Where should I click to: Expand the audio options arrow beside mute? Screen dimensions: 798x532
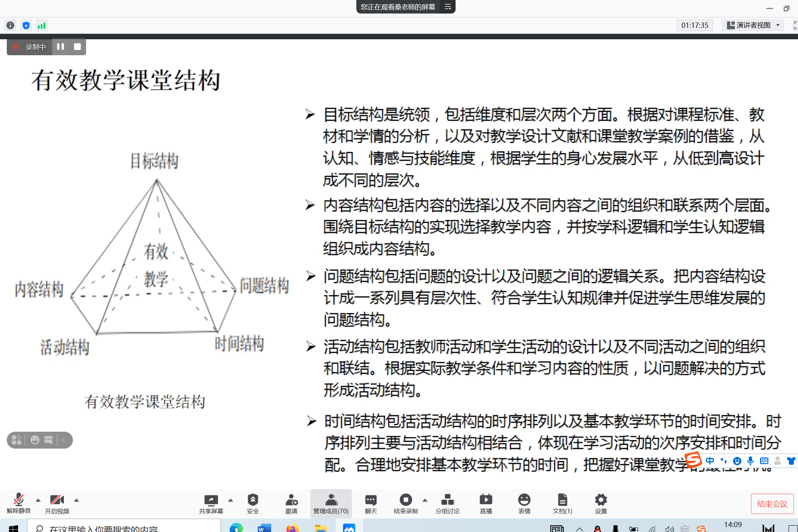(38, 500)
